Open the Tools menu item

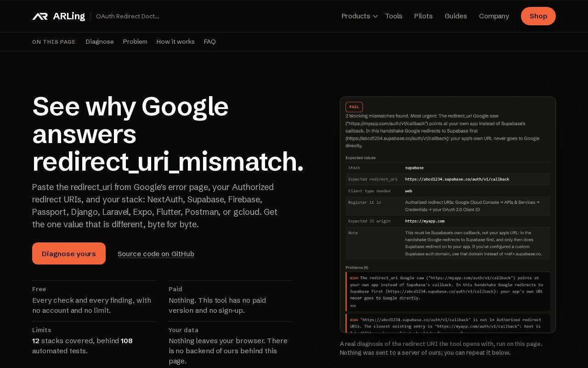coord(394,16)
